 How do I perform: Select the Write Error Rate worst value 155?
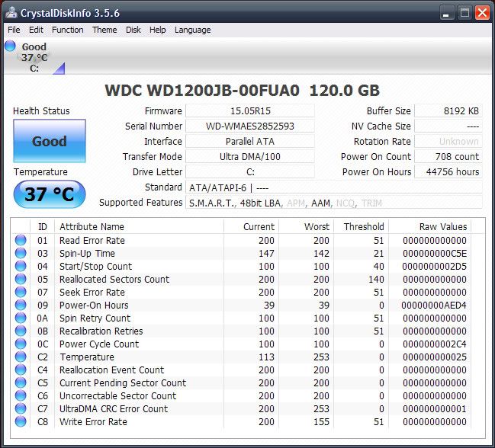tap(321, 422)
